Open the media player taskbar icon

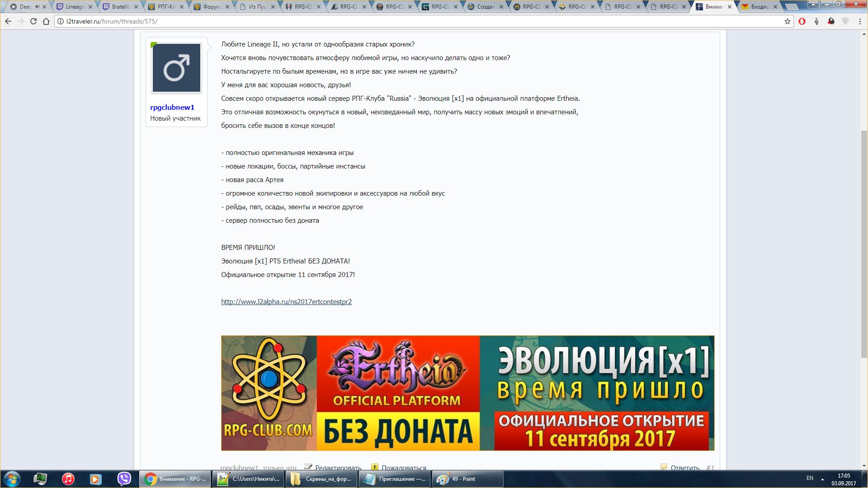(x=95, y=479)
